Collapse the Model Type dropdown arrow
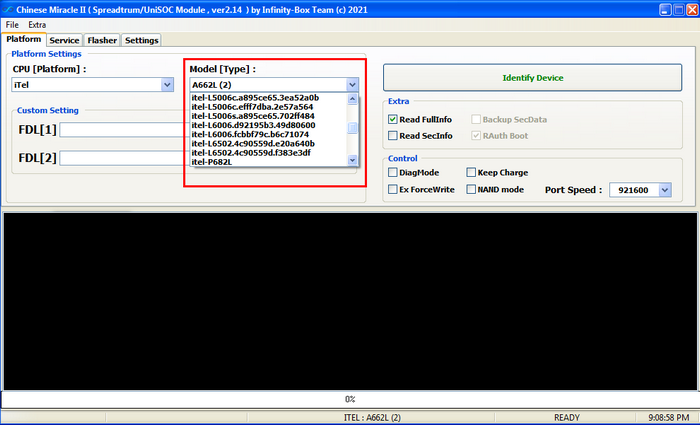This screenshot has height=425, width=700. coord(352,84)
